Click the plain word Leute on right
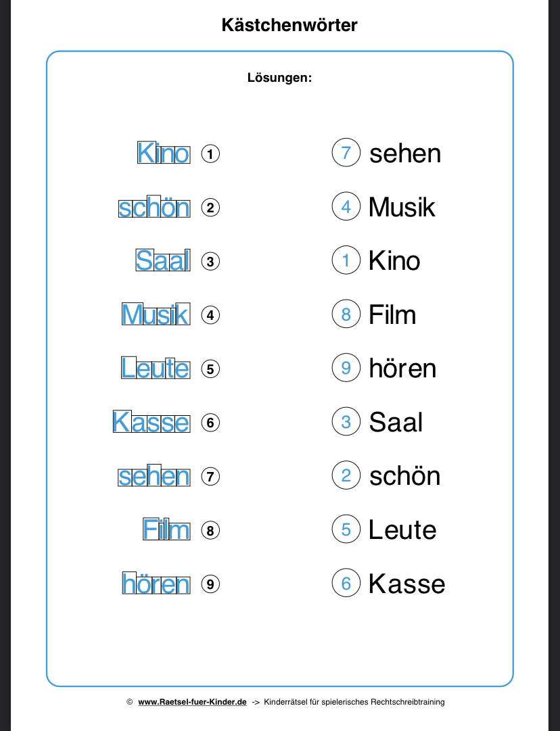 (x=402, y=529)
